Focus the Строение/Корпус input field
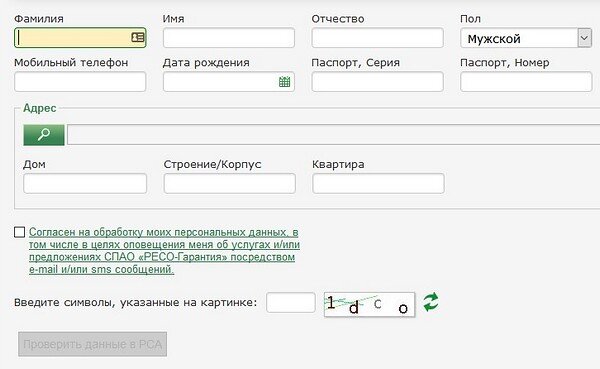Image resolution: width=600 pixels, height=369 pixels. (230, 183)
